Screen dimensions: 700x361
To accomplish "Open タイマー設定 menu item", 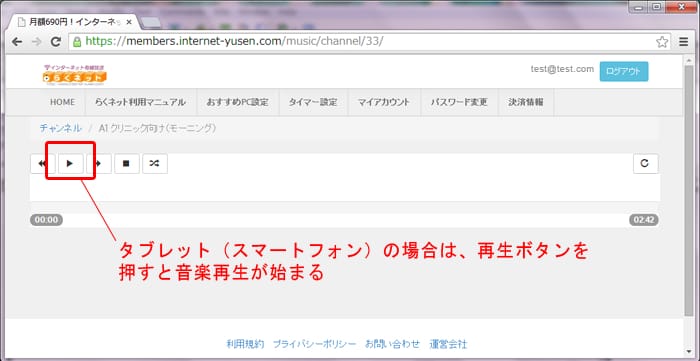I will point(313,102).
